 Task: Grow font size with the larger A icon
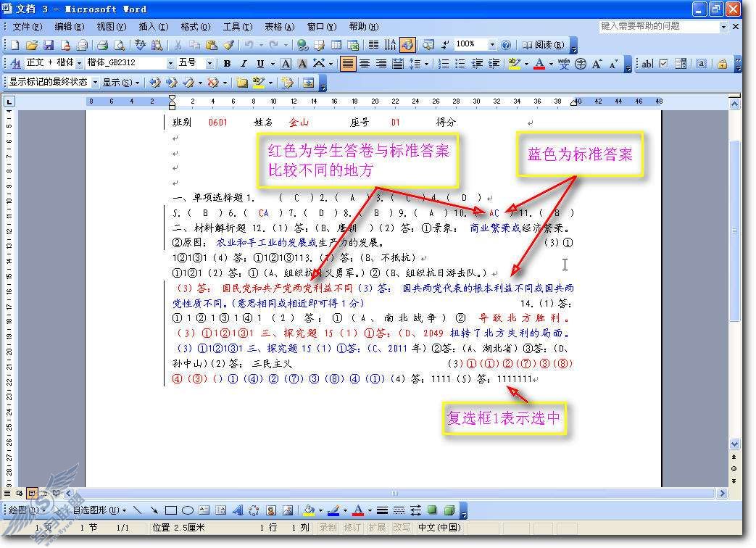tap(597, 63)
